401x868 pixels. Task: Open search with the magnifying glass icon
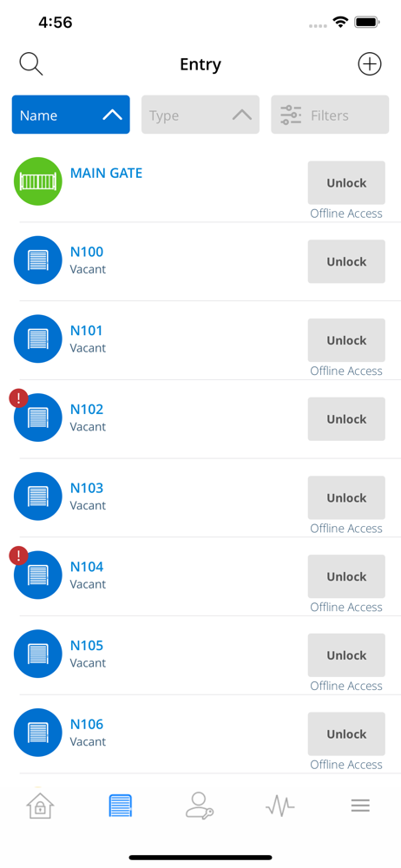pos(31,64)
